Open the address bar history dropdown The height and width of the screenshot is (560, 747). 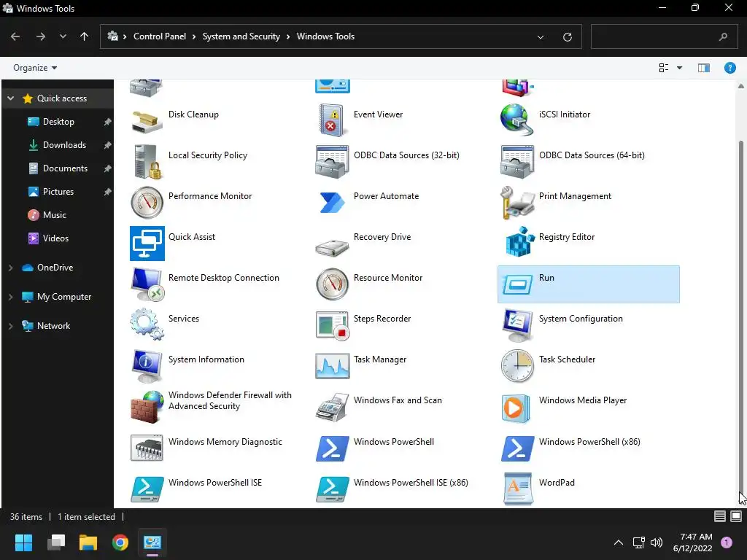pyautogui.click(x=541, y=37)
